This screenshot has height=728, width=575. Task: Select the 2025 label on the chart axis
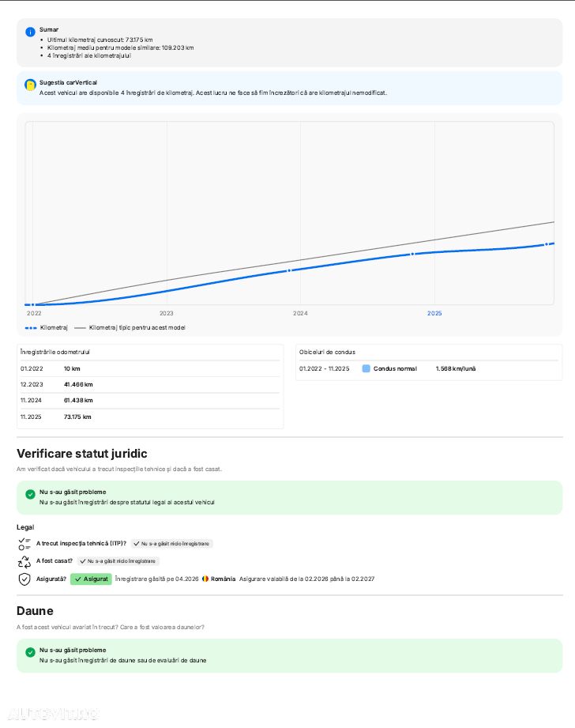pyautogui.click(x=434, y=314)
